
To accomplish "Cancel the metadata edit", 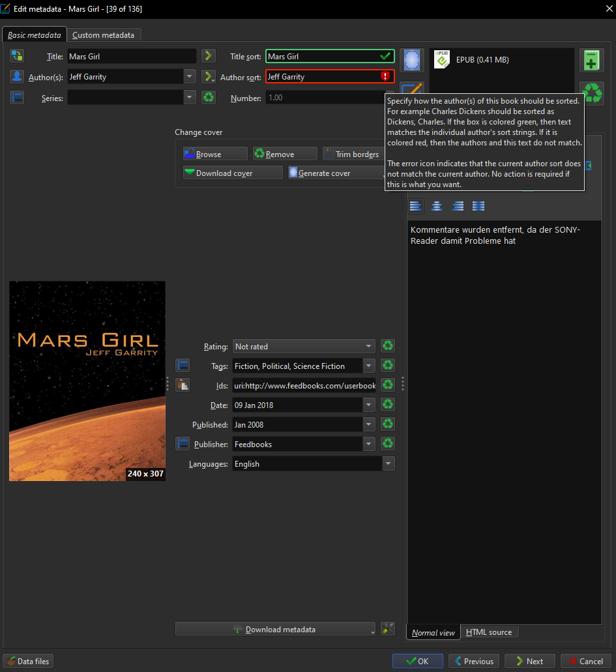I will [x=586, y=661].
